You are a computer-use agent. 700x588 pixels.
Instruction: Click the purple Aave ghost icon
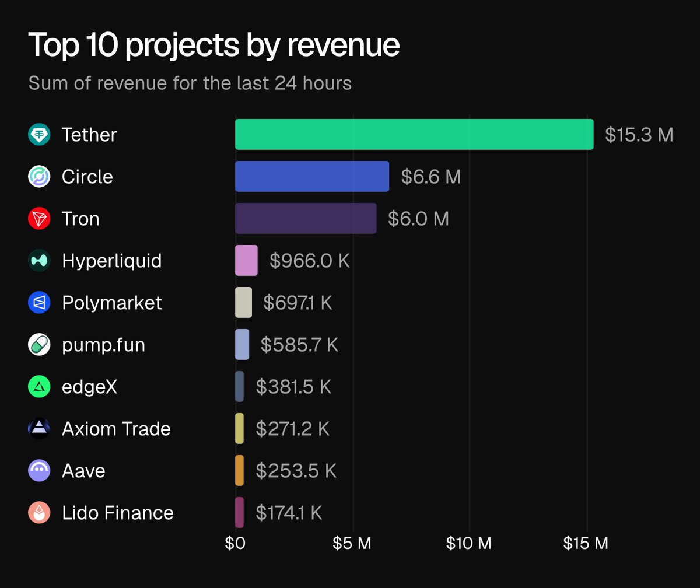coord(39,471)
